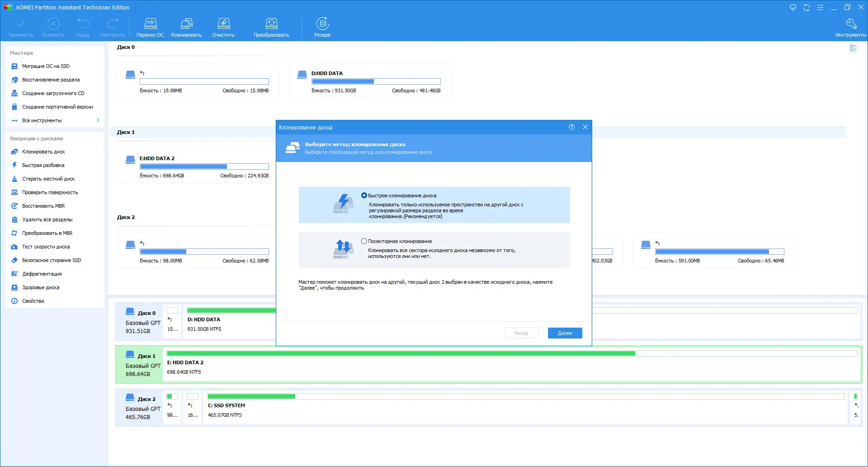The width and height of the screenshot is (868, 467).
Task: Click the 16MB partition block in Диск 2 map
Action: (193, 408)
